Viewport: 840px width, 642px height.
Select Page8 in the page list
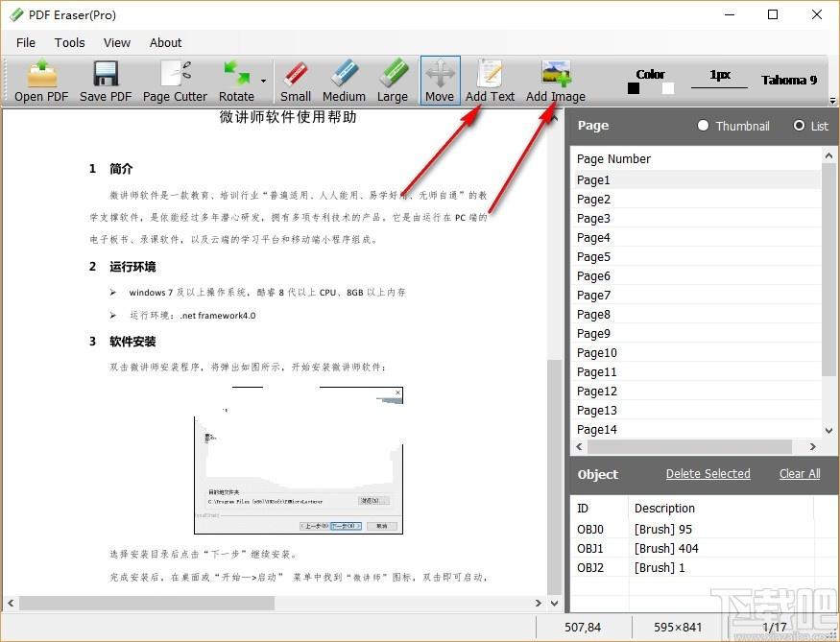[x=697, y=315]
